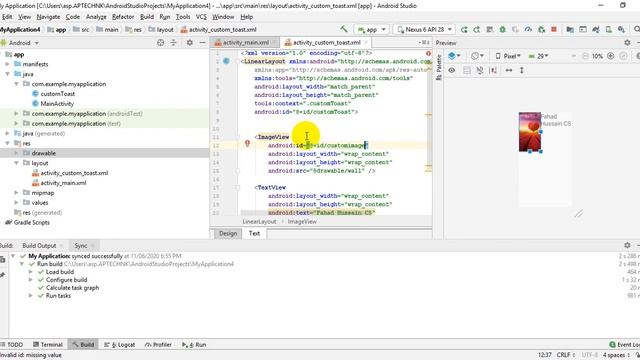Click the design surface layers icon

(454, 56)
